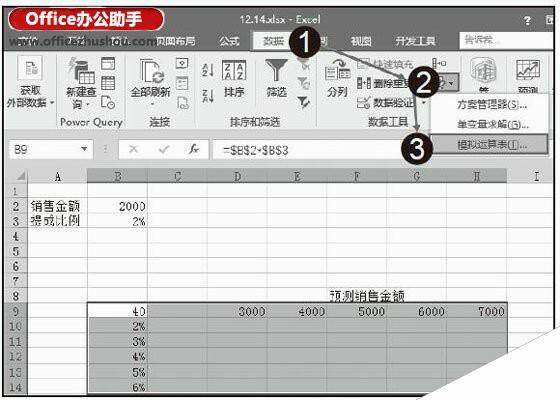
Task: Select row 5 header
Action: tap(16, 251)
